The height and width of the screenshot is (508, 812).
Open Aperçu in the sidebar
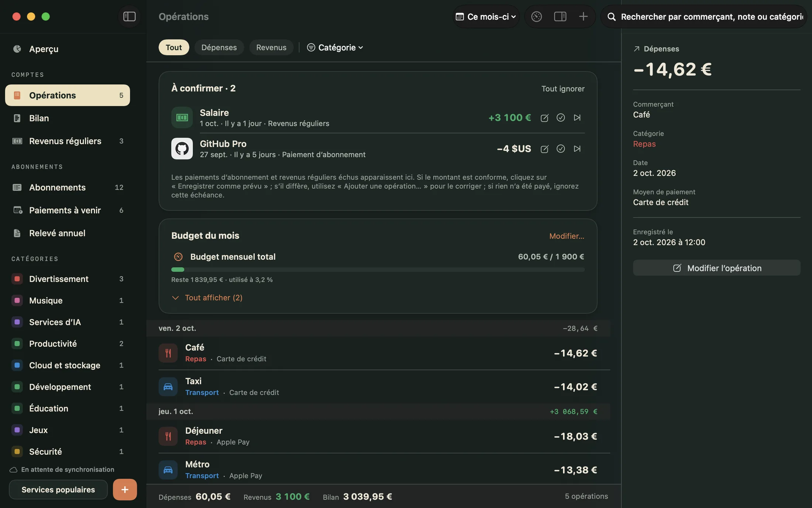tap(68, 49)
